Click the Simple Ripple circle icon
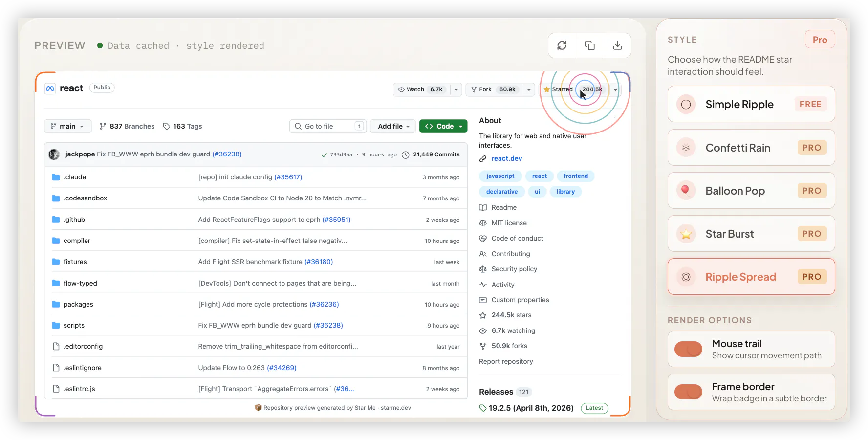The width and height of the screenshot is (868, 440). click(x=686, y=104)
